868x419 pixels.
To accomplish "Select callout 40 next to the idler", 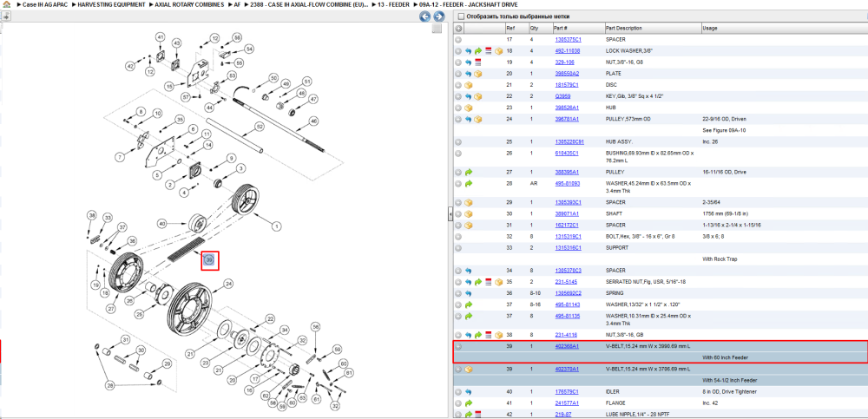I will tap(162, 224).
